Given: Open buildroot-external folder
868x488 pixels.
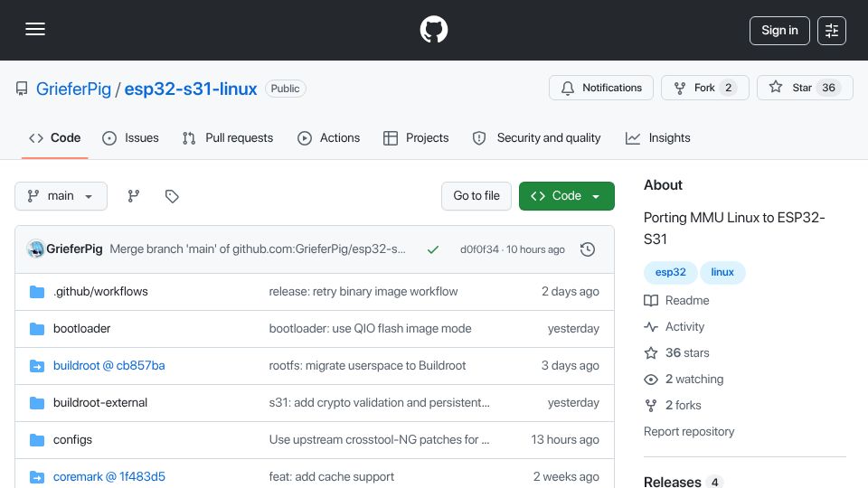Looking at the screenshot, I should [100, 403].
